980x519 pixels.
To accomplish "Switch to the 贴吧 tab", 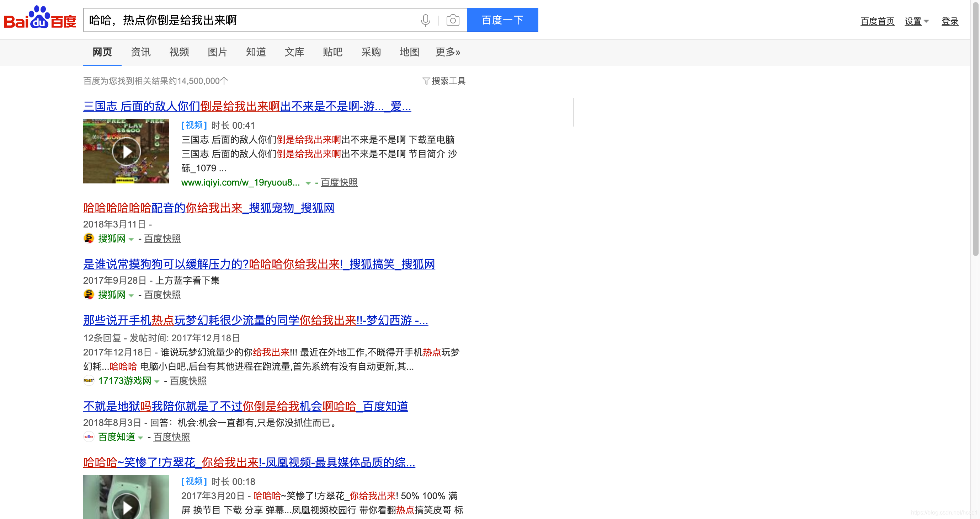I will click(333, 52).
